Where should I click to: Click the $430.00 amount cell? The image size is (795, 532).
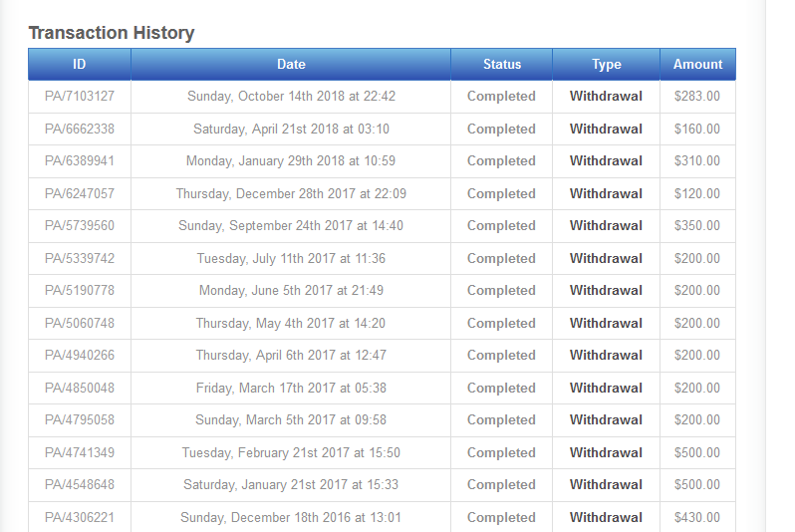coord(697,517)
